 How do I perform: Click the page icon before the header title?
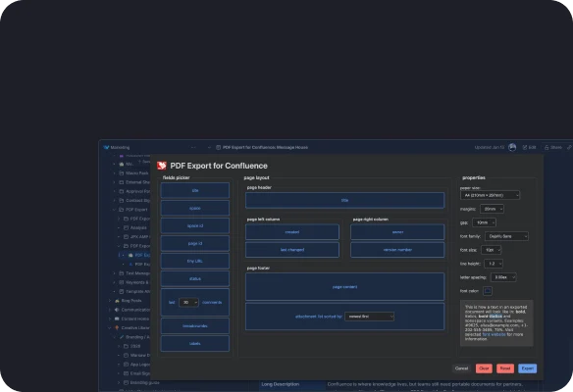click(218, 147)
